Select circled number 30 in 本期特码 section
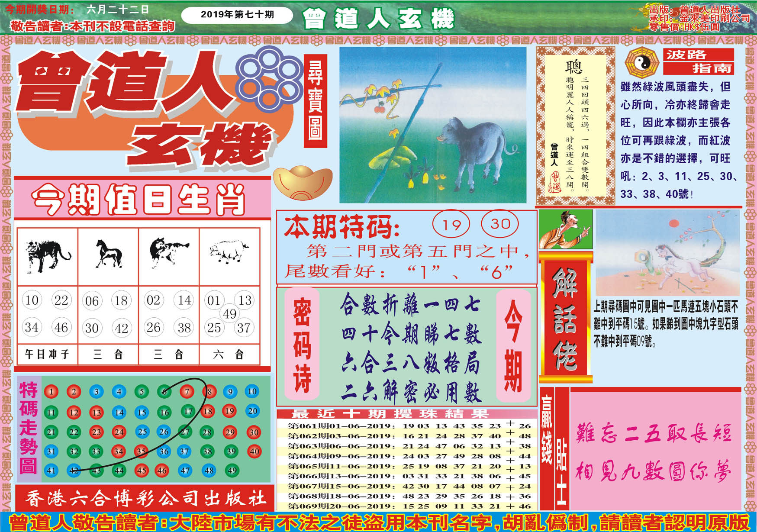The height and width of the screenshot is (532, 757). [x=500, y=224]
